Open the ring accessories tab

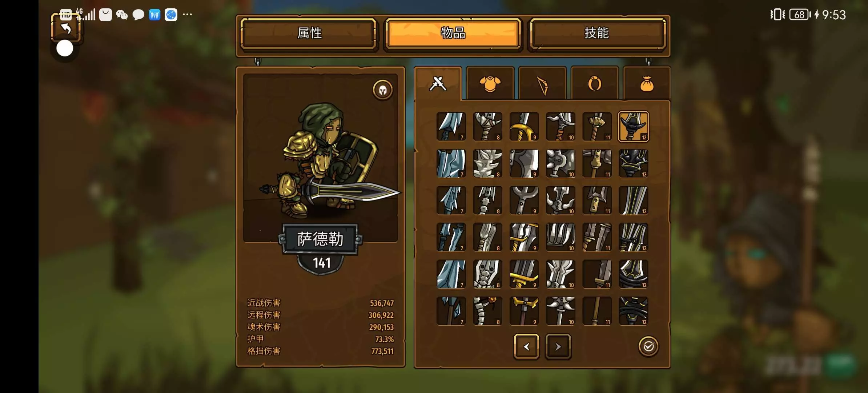coord(595,84)
